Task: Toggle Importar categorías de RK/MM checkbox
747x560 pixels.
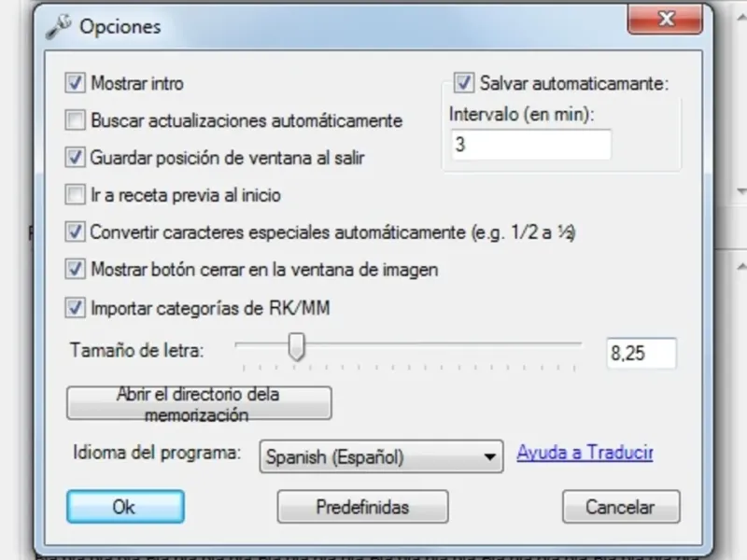Action: [x=76, y=308]
